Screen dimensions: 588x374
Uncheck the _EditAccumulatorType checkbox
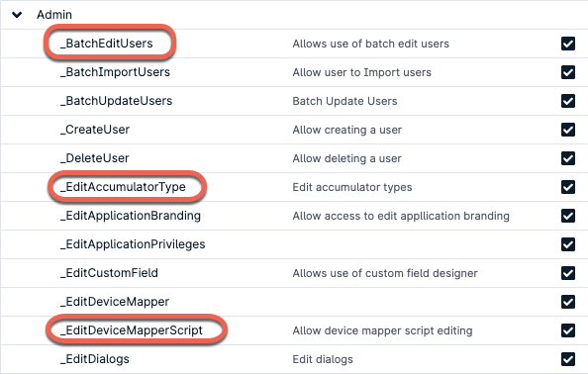tap(568, 187)
